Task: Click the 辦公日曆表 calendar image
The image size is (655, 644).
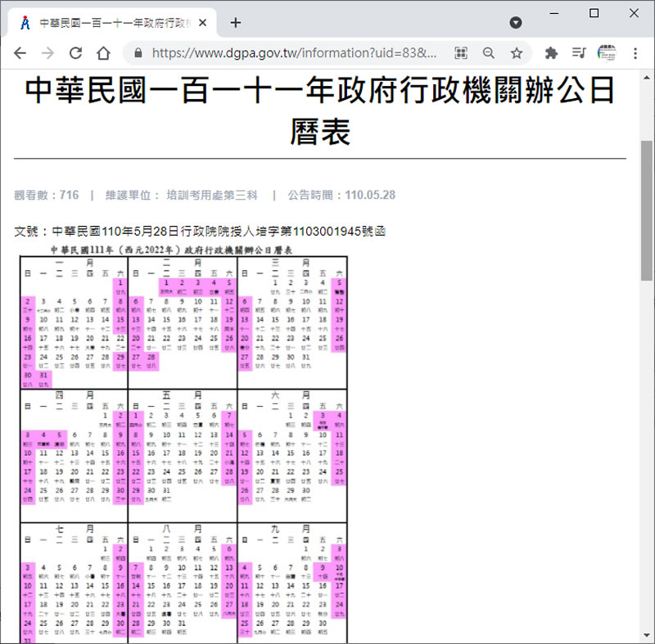Action: click(183, 444)
